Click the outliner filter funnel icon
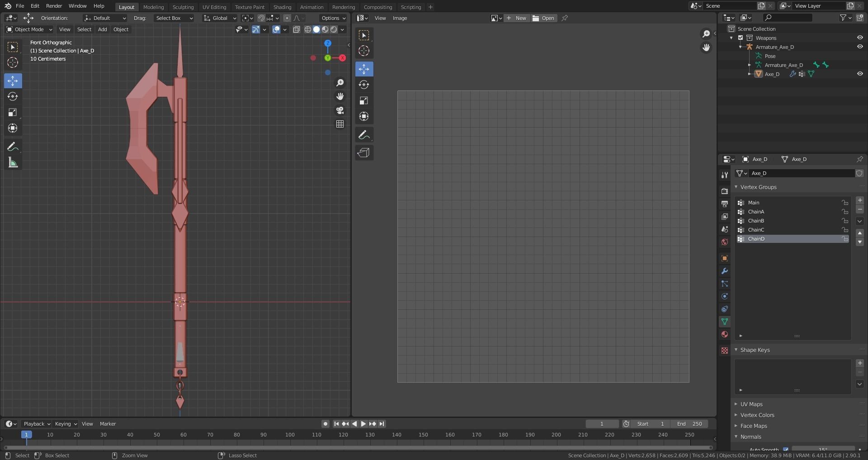This screenshot has height=460, width=868. pyautogui.click(x=843, y=18)
